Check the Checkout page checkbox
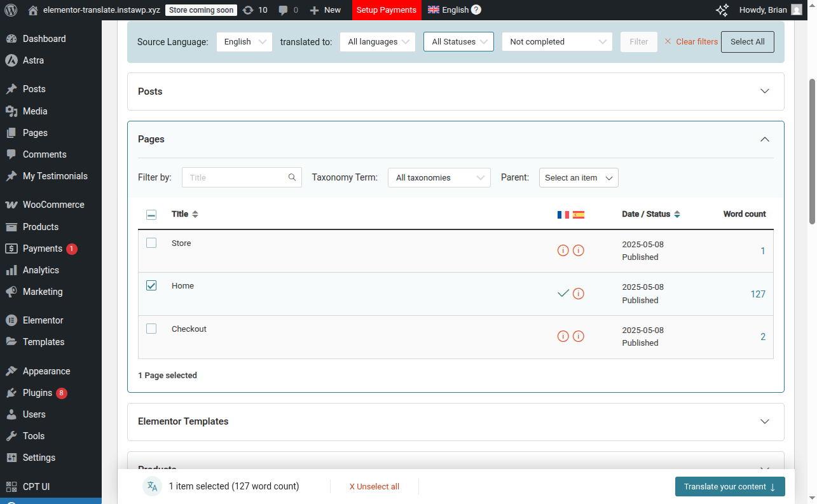The height and width of the screenshot is (504, 817). coord(151,329)
